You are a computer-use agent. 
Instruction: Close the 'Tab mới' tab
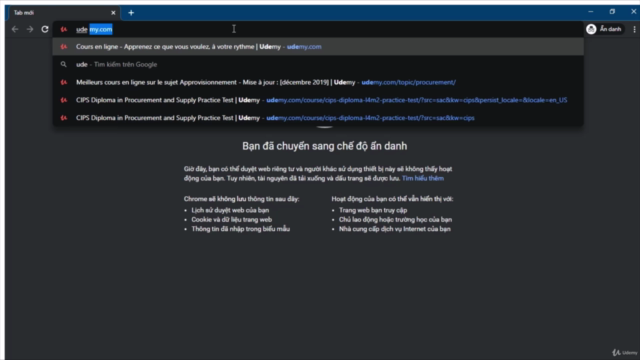pyautogui.click(x=113, y=13)
